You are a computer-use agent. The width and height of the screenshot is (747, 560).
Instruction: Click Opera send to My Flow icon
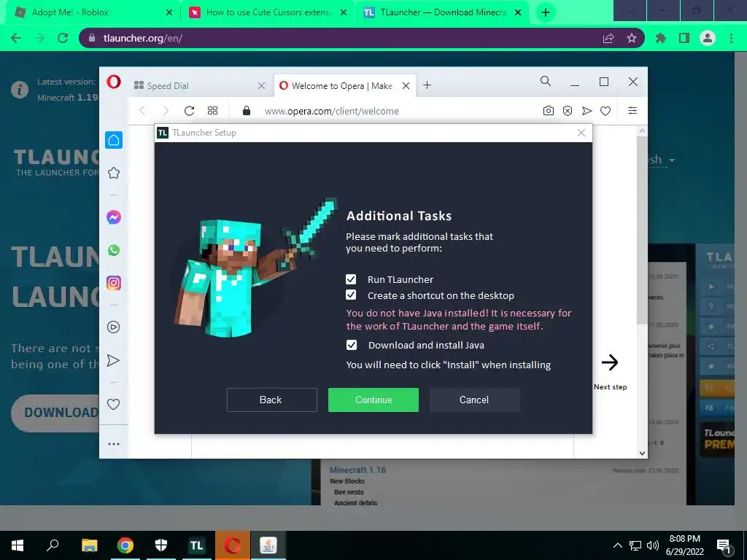pos(587,111)
